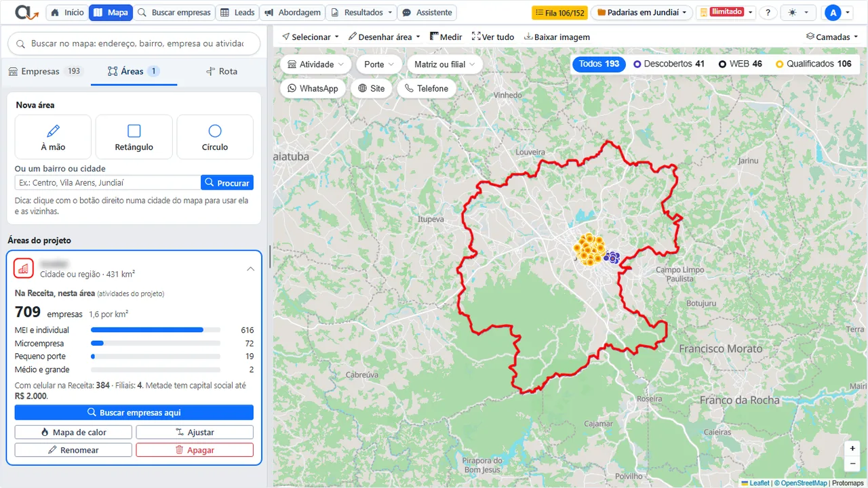Focus the map search input field
Viewport: 868px width, 488px height.
tap(134, 43)
